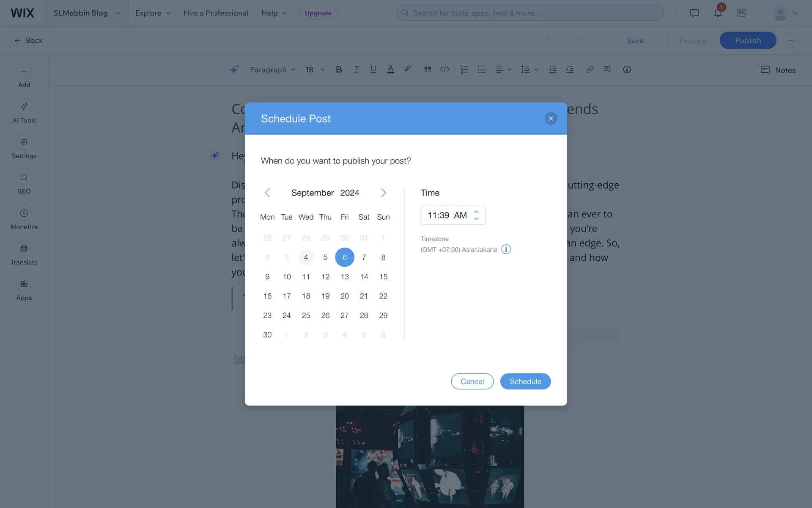
Task: Expand the SLMobbin Blog site dropdown
Action: 87,13
